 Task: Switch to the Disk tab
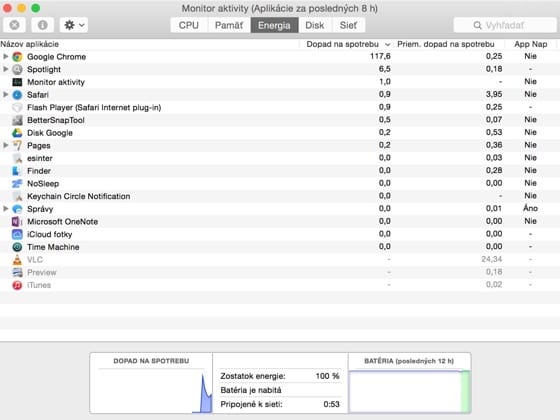tap(315, 25)
